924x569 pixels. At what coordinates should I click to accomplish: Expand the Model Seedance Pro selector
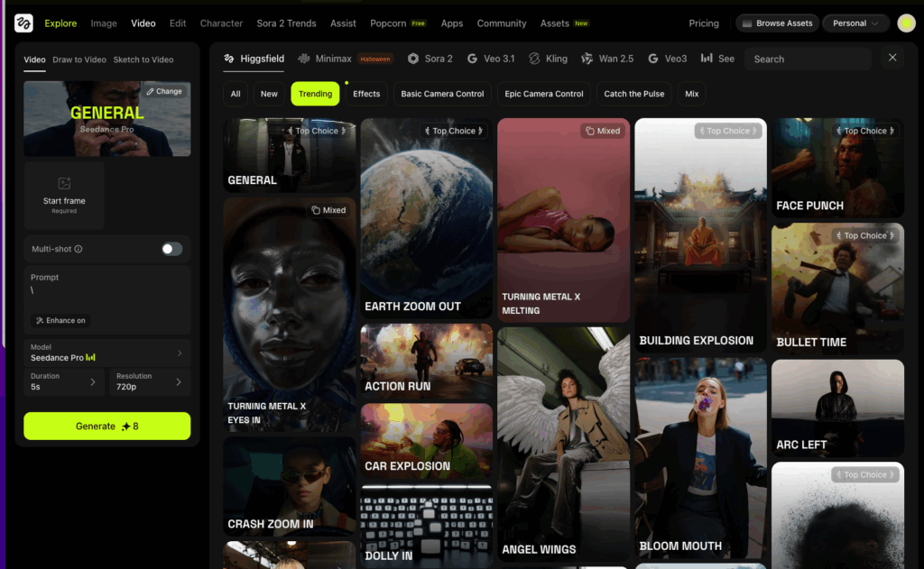tap(107, 353)
